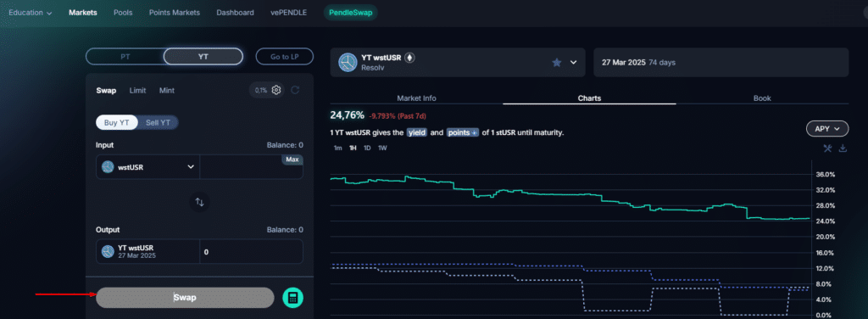This screenshot has width=868, height=319.
Task: Select the Buy YT toggle option
Action: [x=116, y=122]
